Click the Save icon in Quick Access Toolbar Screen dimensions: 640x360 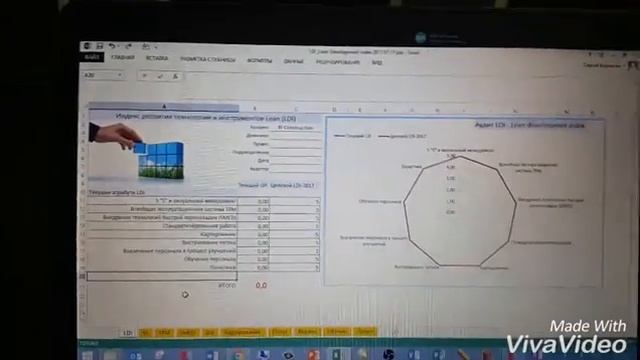[99, 46]
